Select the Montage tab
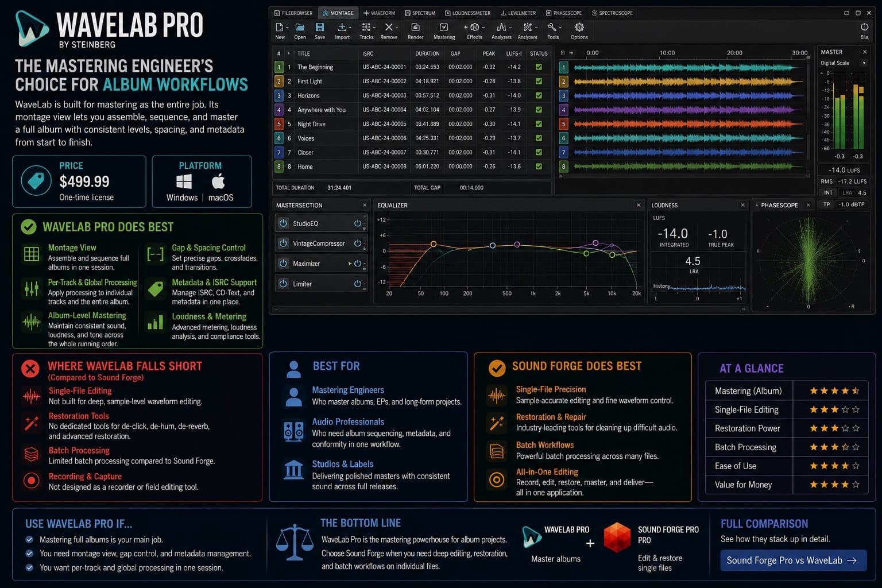This screenshot has width=882, height=588. tap(338, 13)
